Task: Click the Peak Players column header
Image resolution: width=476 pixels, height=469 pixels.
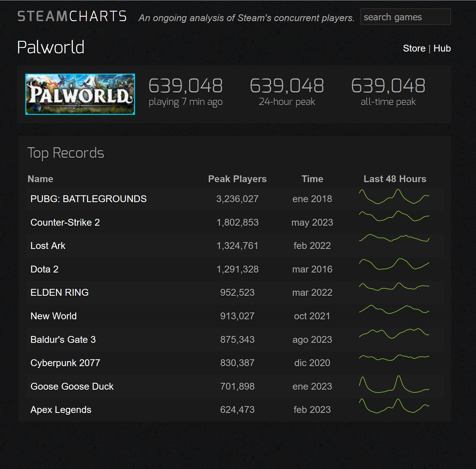Action: (x=237, y=179)
